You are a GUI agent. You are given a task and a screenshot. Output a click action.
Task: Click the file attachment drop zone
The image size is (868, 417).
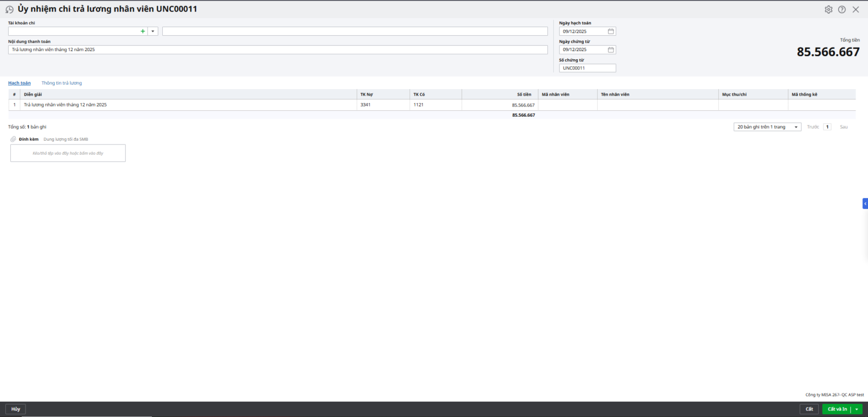click(x=68, y=153)
